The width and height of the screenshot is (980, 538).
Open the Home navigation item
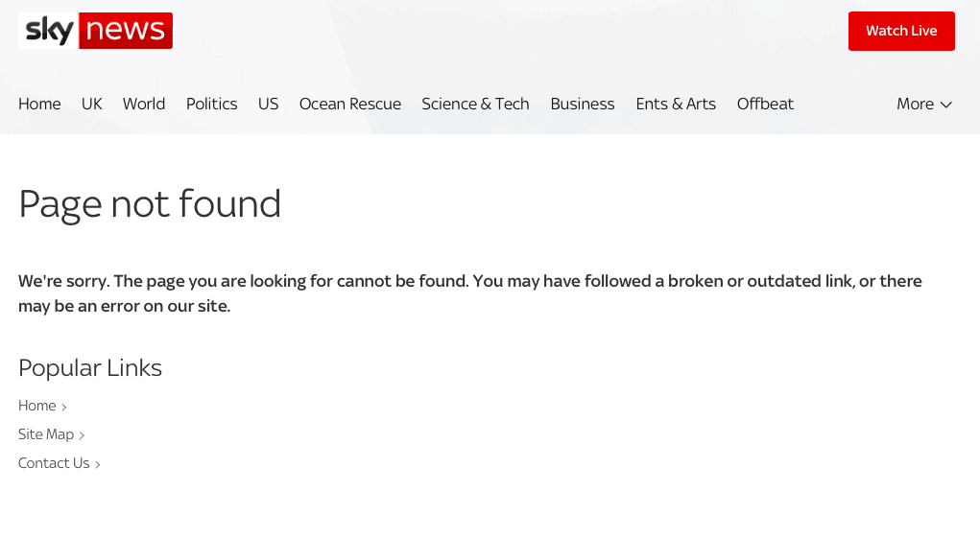(39, 104)
